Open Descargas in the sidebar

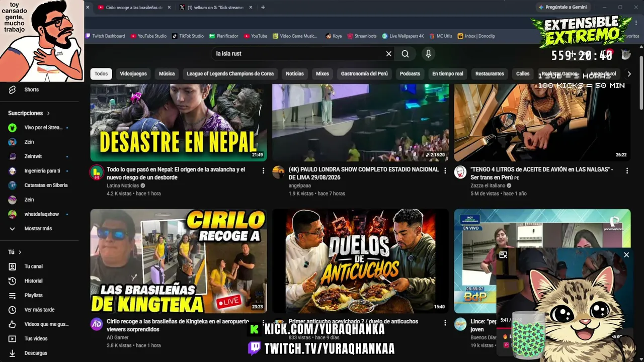[36, 353]
